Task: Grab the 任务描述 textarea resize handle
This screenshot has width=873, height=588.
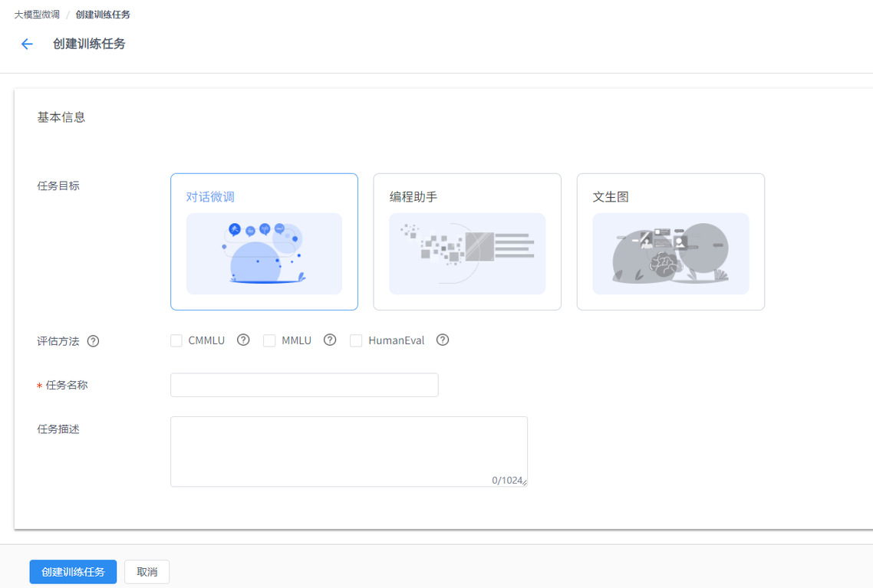Action: (x=525, y=483)
